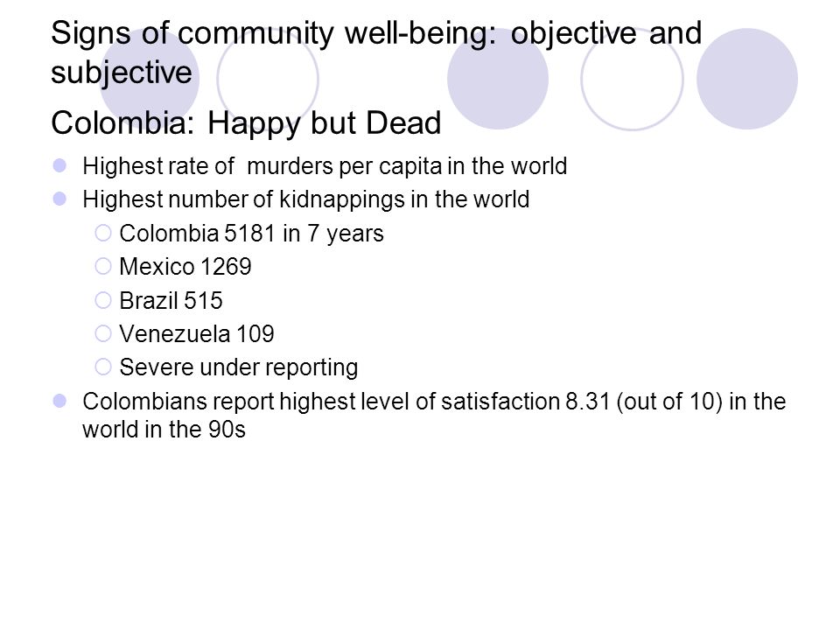The width and height of the screenshot is (840, 630).
Task: Select the line "Colombians report highest level of satisfaction"
Action: tap(434, 415)
